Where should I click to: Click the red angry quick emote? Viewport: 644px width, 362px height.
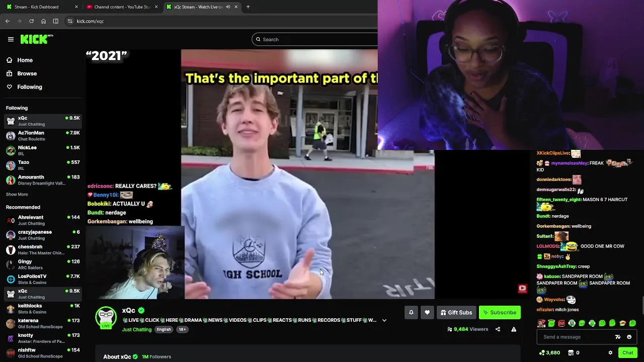[x=561, y=323]
